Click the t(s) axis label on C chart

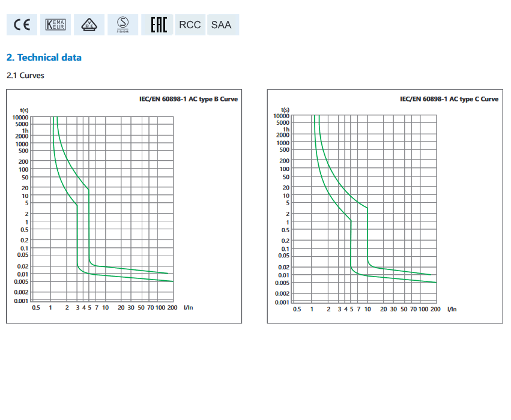click(x=285, y=109)
